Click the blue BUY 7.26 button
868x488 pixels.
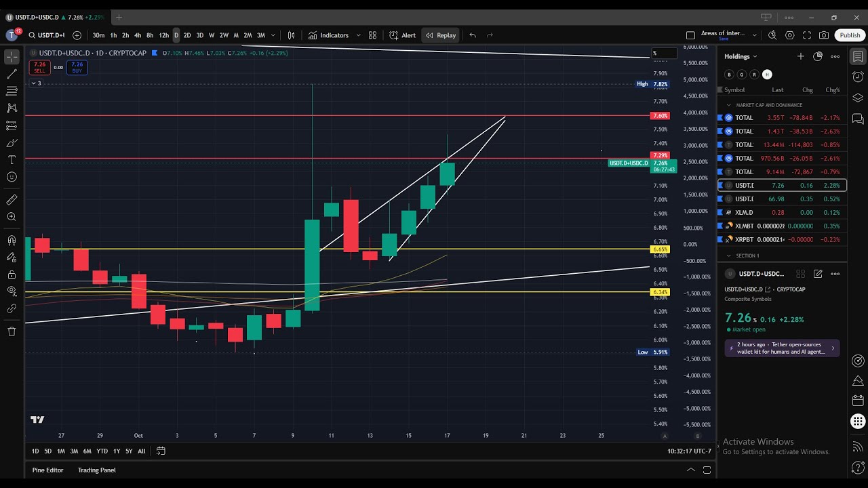point(77,67)
